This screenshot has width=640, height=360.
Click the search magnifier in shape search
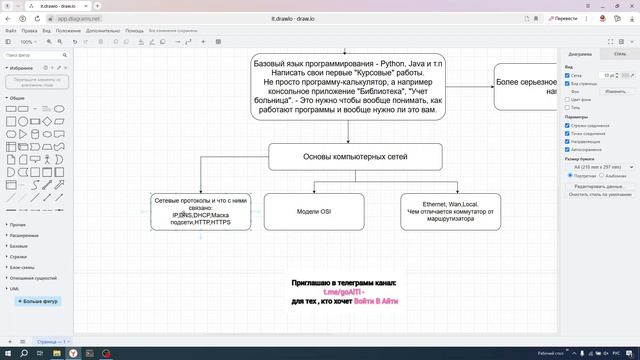(x=64, y=55)
